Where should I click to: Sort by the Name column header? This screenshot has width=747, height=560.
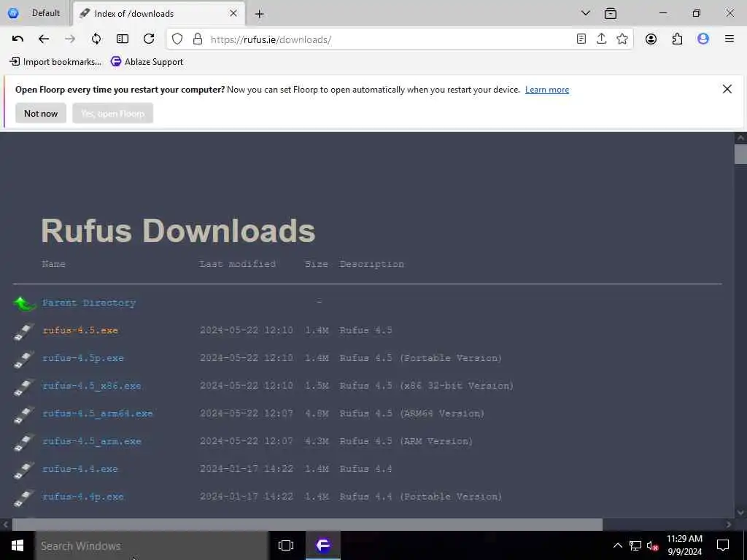point(53,264)
